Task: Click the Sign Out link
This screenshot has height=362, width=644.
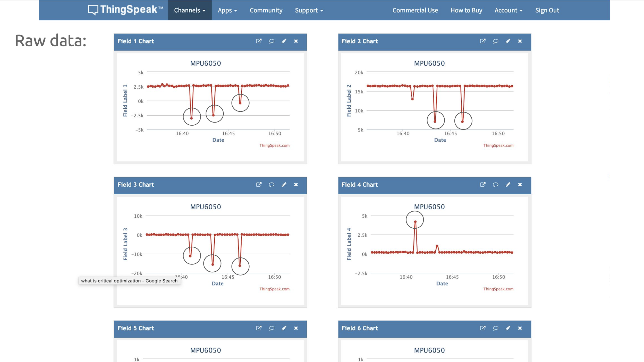Action: (547, 10)
